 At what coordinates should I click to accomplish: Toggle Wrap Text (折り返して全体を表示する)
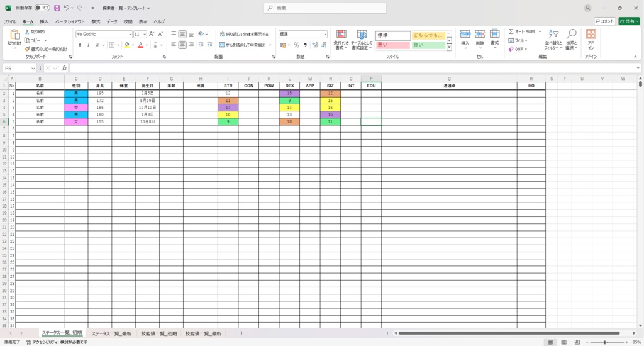click(244, 34)
